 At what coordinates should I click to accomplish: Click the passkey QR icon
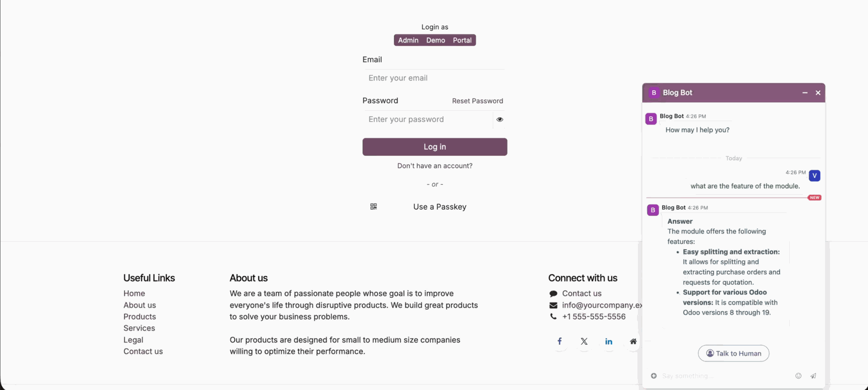pyautogui.click(x=373, y=207)
